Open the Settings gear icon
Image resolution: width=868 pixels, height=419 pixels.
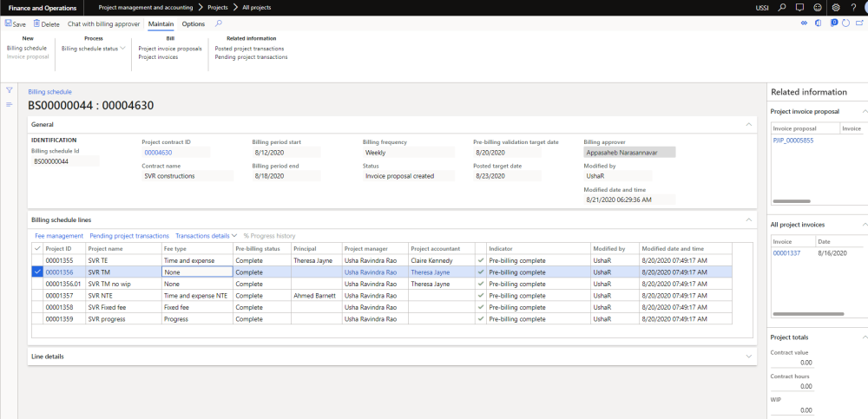pyautogui.click(x=835, y=7)
